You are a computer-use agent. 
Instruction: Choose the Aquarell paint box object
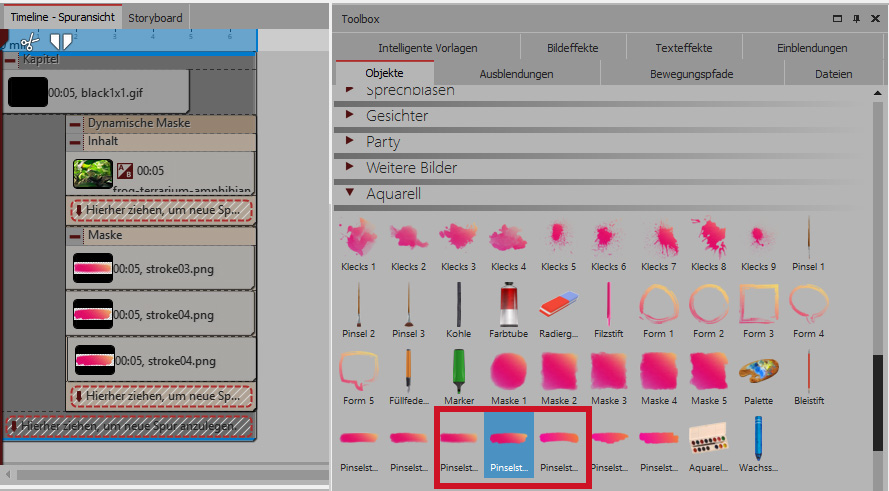(708, 438)
